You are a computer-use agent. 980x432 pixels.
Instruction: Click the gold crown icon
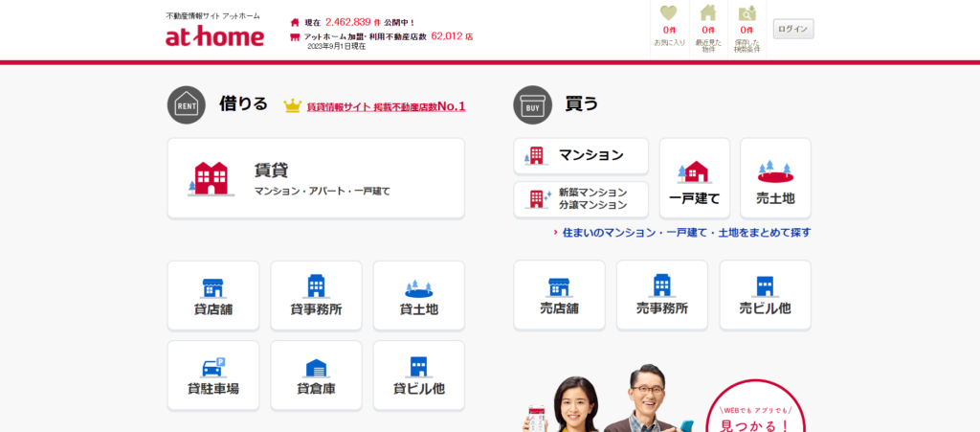[293, 105]
